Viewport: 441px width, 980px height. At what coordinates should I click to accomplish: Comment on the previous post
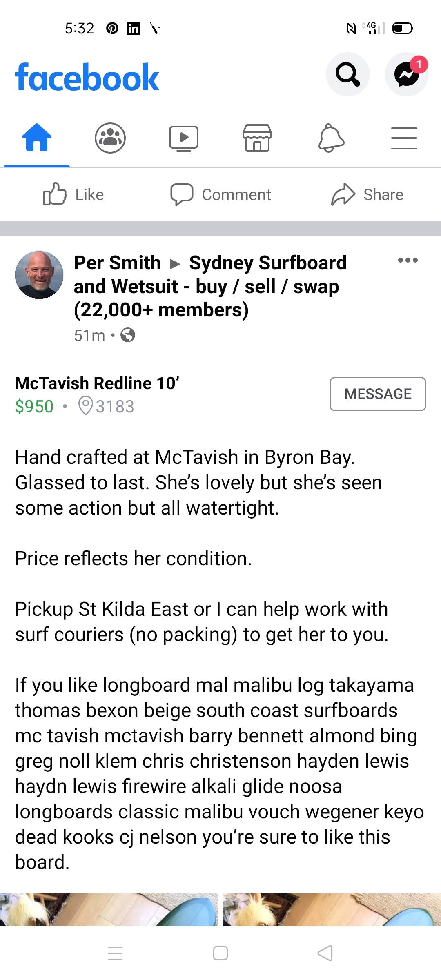[x=220, y=194]
